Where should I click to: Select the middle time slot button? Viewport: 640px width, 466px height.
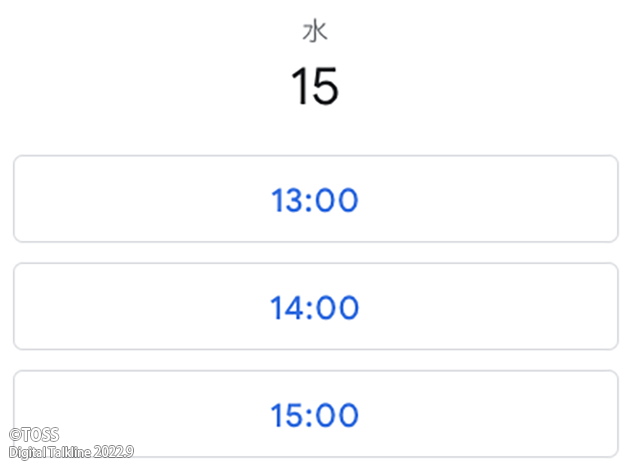tap(315, 307)
